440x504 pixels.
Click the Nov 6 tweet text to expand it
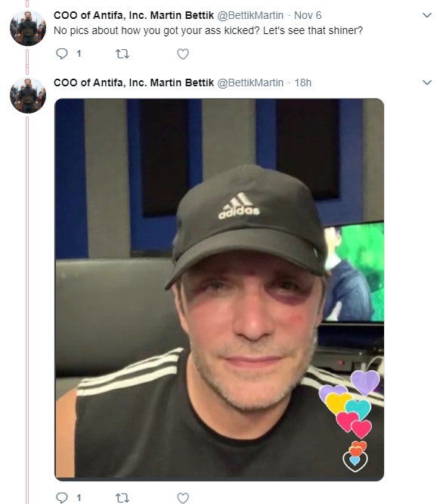tap(208, 30)
